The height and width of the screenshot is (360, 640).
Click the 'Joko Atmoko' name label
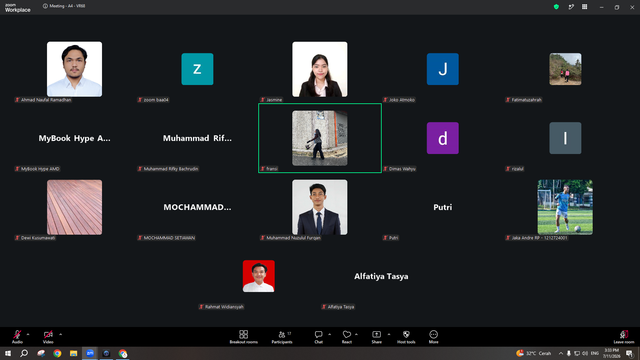(x=399, y=100)
